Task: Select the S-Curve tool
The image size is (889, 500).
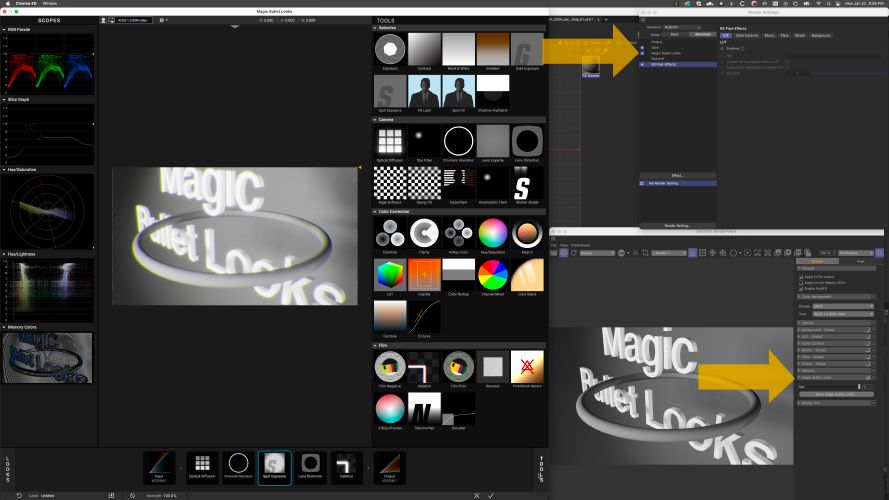Action: coord(424,316)
